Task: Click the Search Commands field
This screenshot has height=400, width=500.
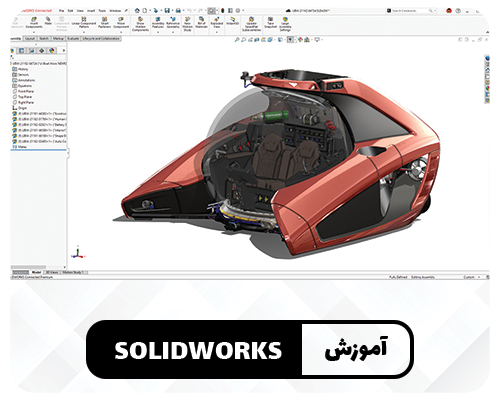Action: tap(411, 11)
